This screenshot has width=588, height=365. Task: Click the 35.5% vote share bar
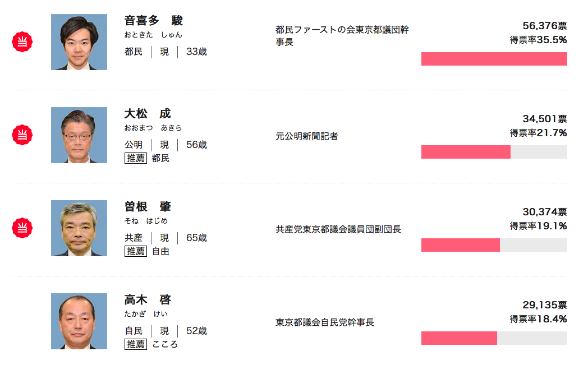click(x=494, y=59)
